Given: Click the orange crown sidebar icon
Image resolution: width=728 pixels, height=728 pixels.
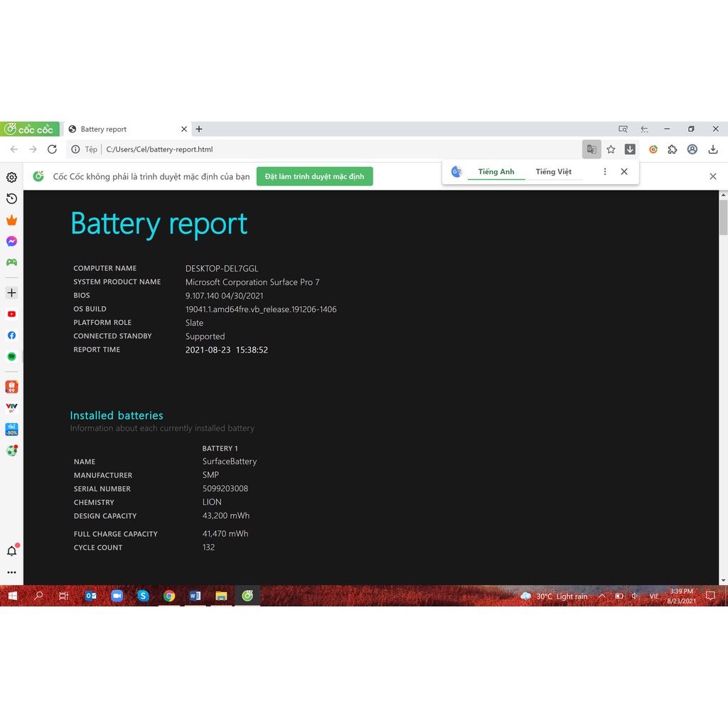Looking at the screenshot, I should (x=11, y=220).
